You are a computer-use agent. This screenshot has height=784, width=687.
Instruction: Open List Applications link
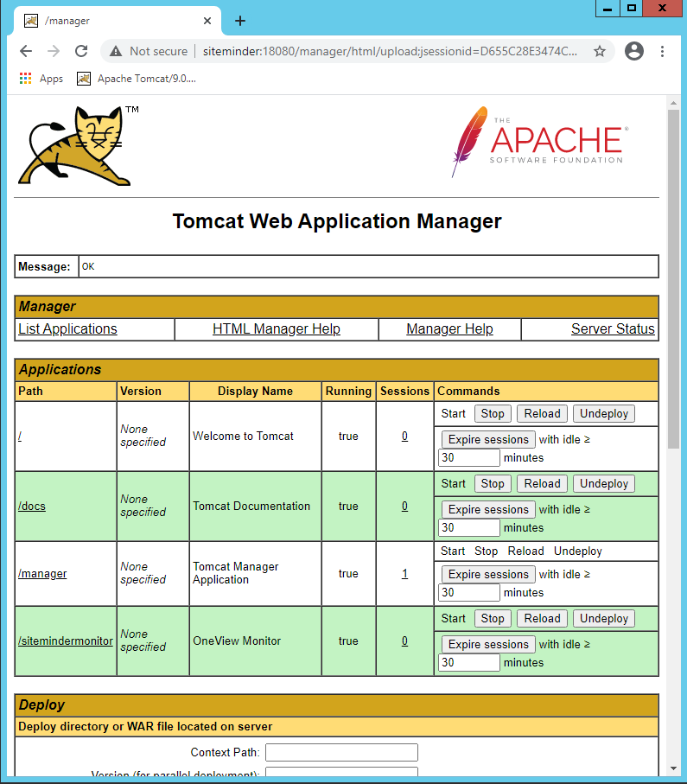[x=67, y=329]
